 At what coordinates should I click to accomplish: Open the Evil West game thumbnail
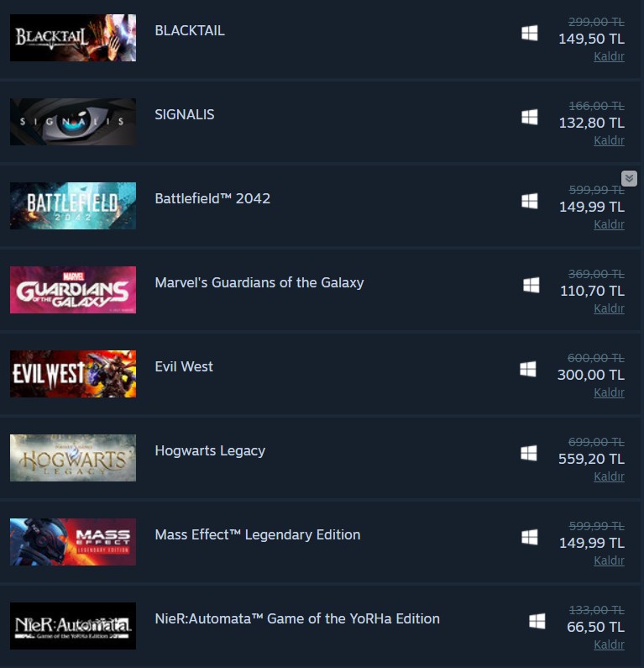pos(73,374)
